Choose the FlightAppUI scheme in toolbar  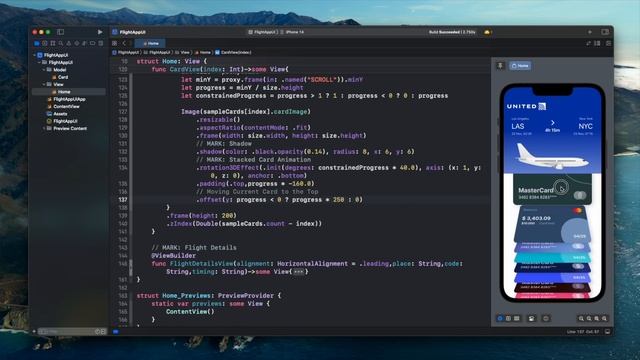[262, 32]
